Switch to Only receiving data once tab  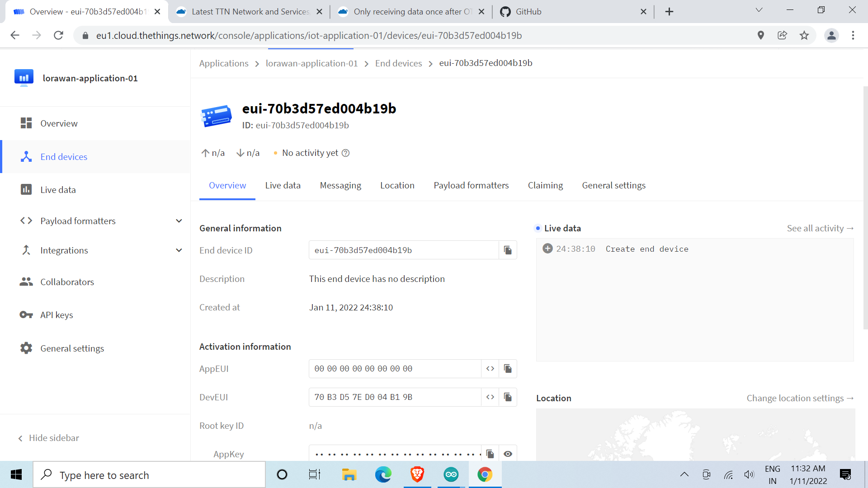(411, 12)
